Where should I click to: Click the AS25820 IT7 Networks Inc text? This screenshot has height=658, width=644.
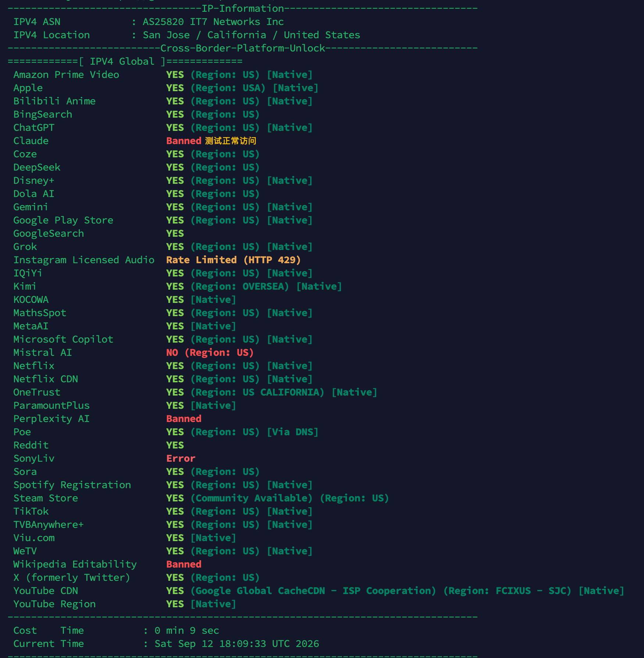pyautogui.click(x=213, y=22)
